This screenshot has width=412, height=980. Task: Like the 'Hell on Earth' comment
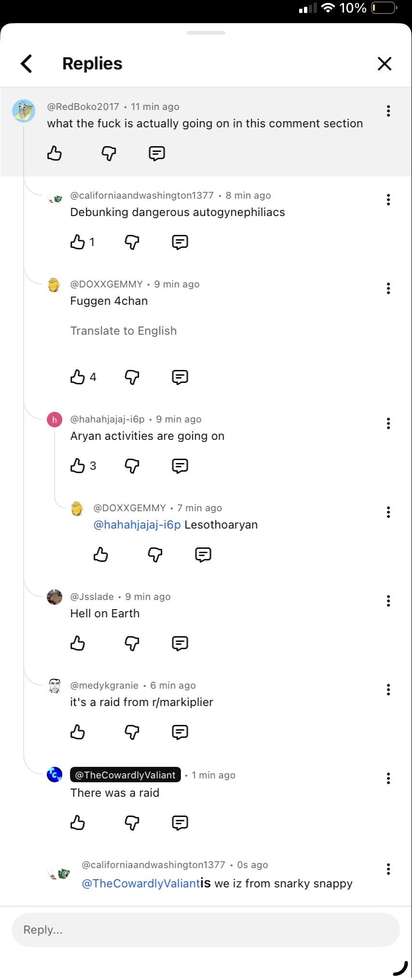tap(78, 643)
